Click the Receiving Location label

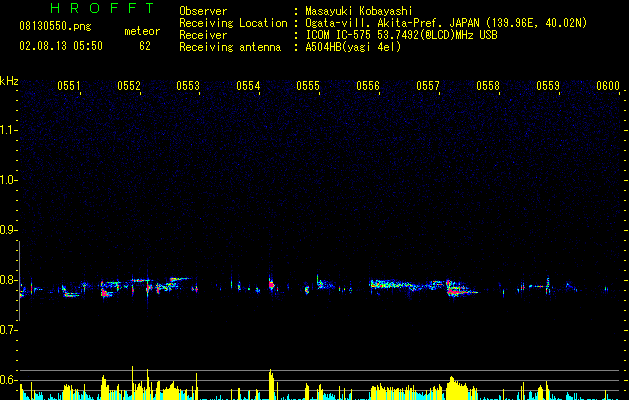pyautogui.click(x=233, y=23)
